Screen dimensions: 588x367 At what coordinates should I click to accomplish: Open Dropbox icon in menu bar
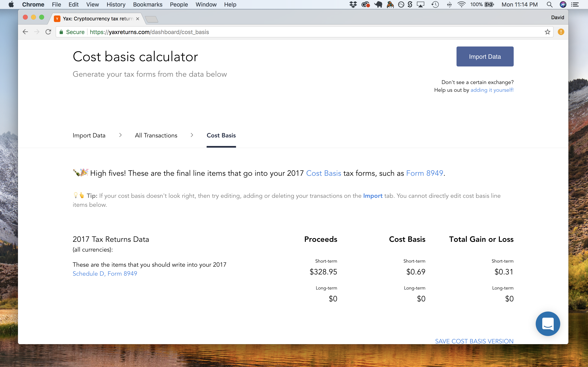[353, 4]
